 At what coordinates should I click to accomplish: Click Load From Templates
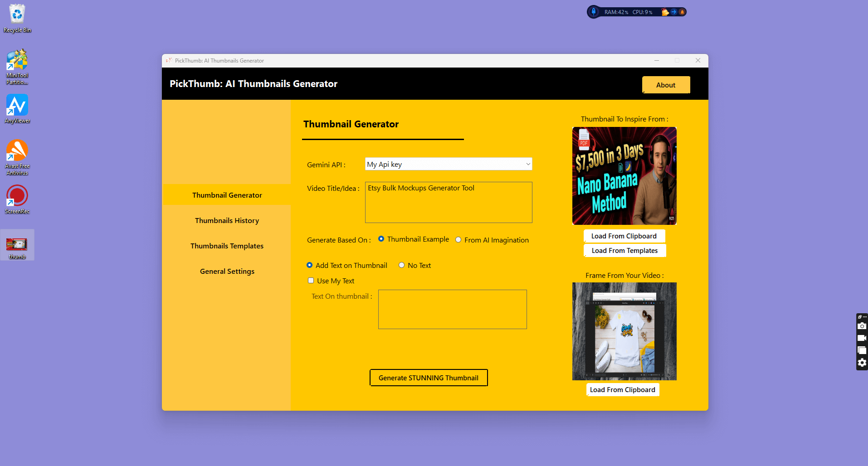pyautogui.click(x=624, y=250)
